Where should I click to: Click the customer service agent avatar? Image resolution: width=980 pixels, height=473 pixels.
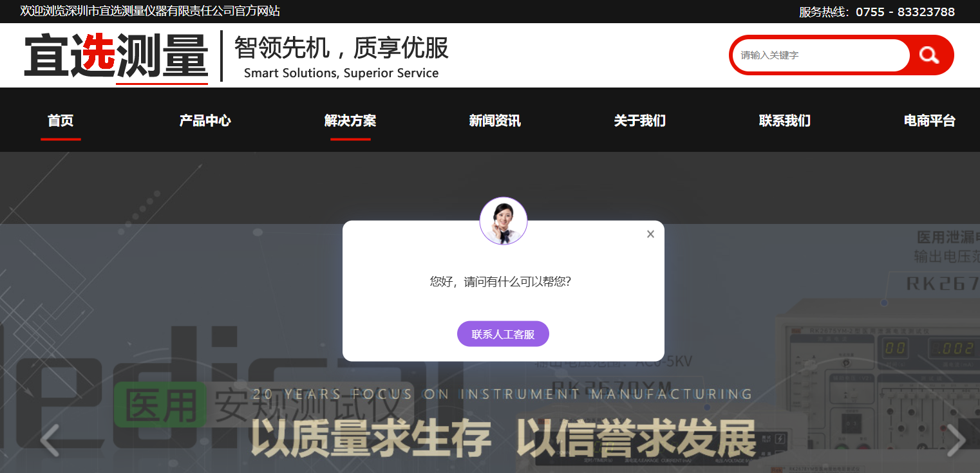click(504, 221)
